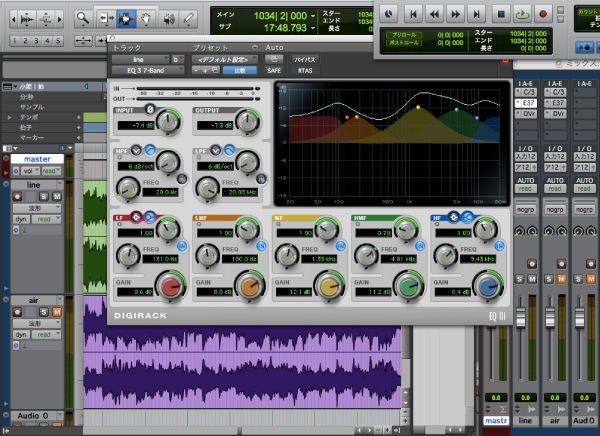Click the SAFE automation button

point(274,70)
